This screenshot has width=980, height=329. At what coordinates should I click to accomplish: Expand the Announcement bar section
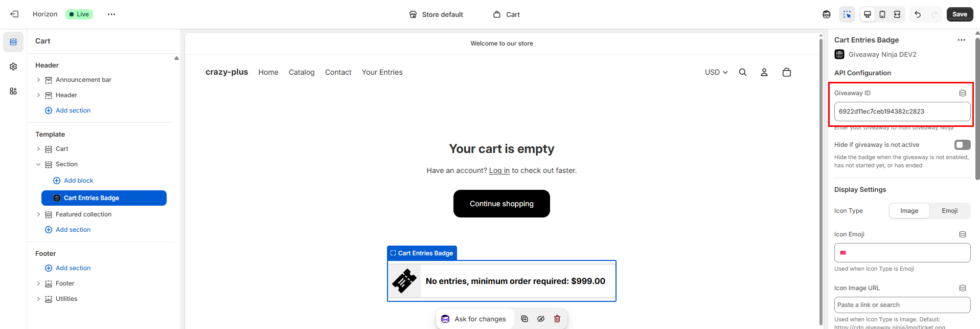[38, 80]
